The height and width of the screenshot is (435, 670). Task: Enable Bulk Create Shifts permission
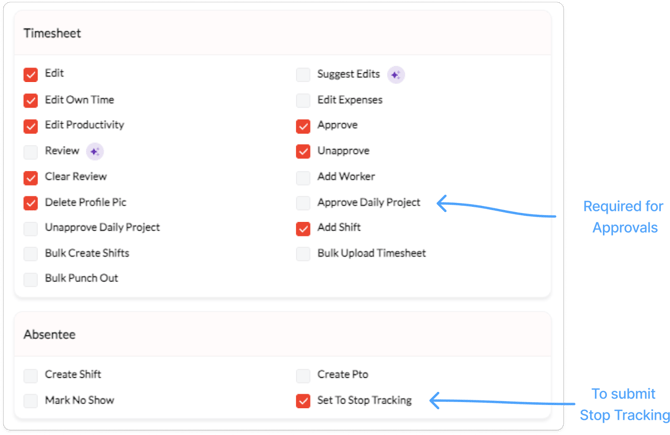click(31, 253)
